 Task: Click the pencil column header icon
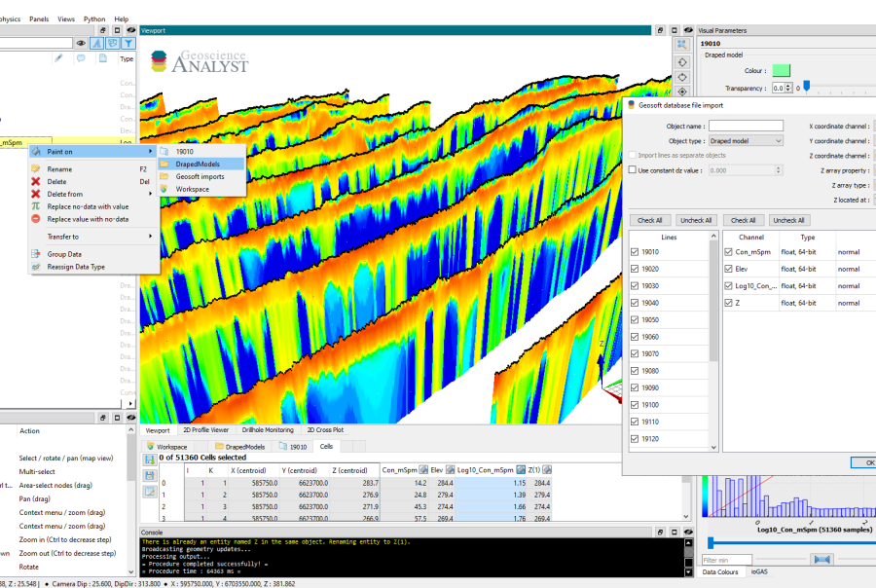tap(58, 58)
